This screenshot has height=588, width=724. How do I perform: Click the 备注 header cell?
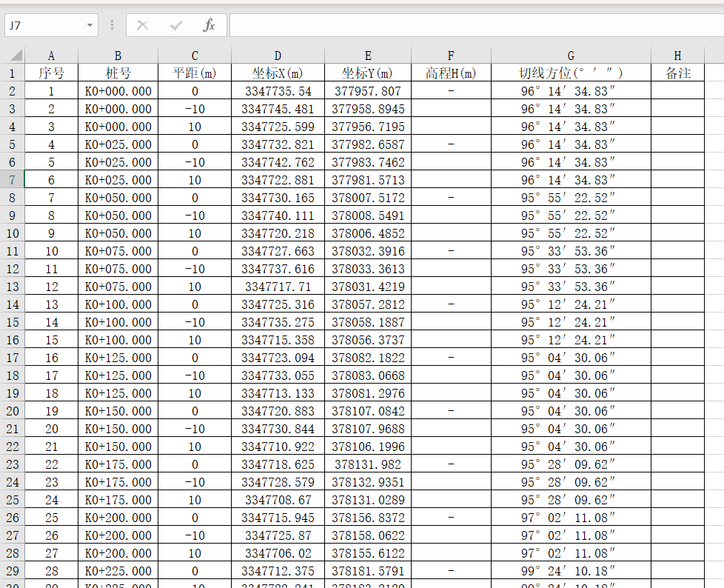pos(677,73)
